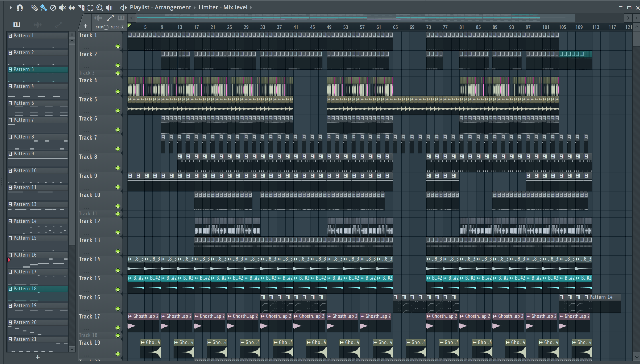Add a new track with the plus tab

(x=85, y=26)
